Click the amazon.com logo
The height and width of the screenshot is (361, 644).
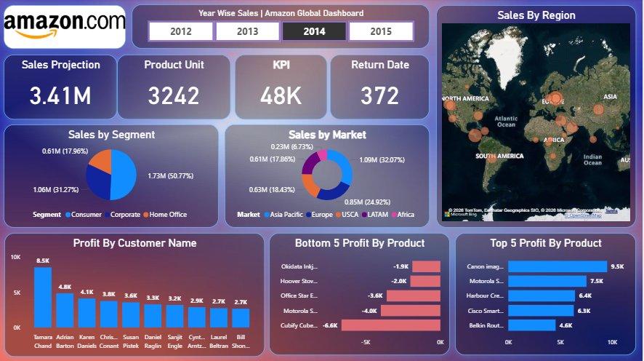point(65,27)
